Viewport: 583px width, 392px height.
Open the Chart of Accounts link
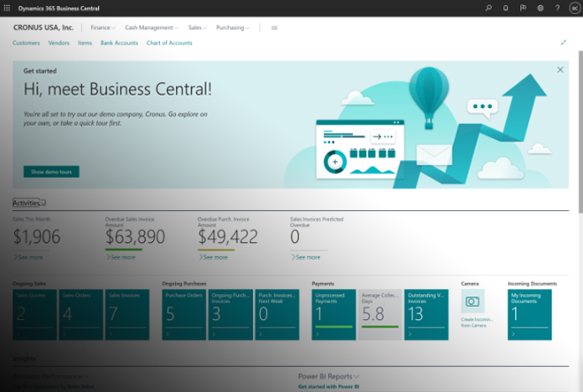(169, 43)
